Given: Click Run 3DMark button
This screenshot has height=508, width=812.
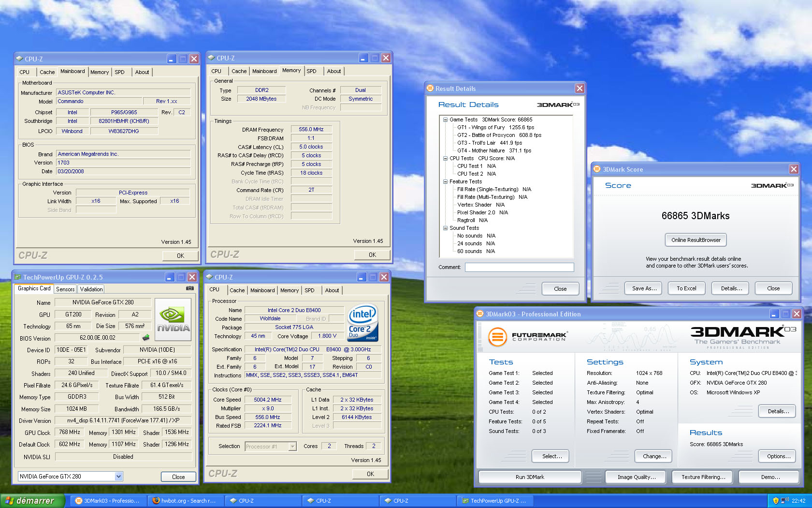Looking at the screenshot, I should coord(530,477).
